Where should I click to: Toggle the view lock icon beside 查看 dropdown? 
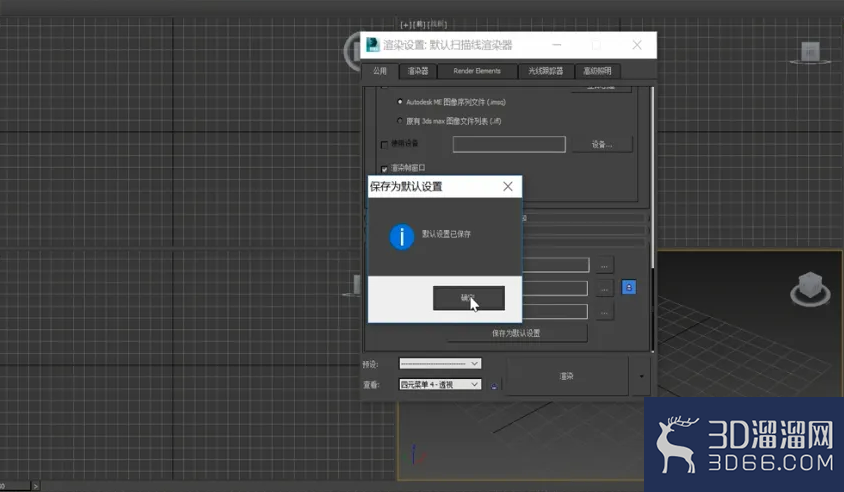click(x=494, y=385)
